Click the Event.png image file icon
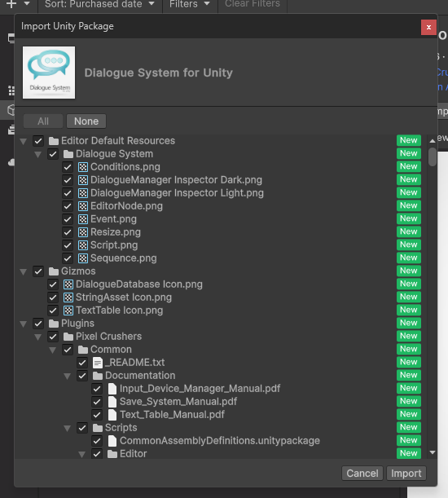This screenshot has width=448, height=498. tap(83, 219)
